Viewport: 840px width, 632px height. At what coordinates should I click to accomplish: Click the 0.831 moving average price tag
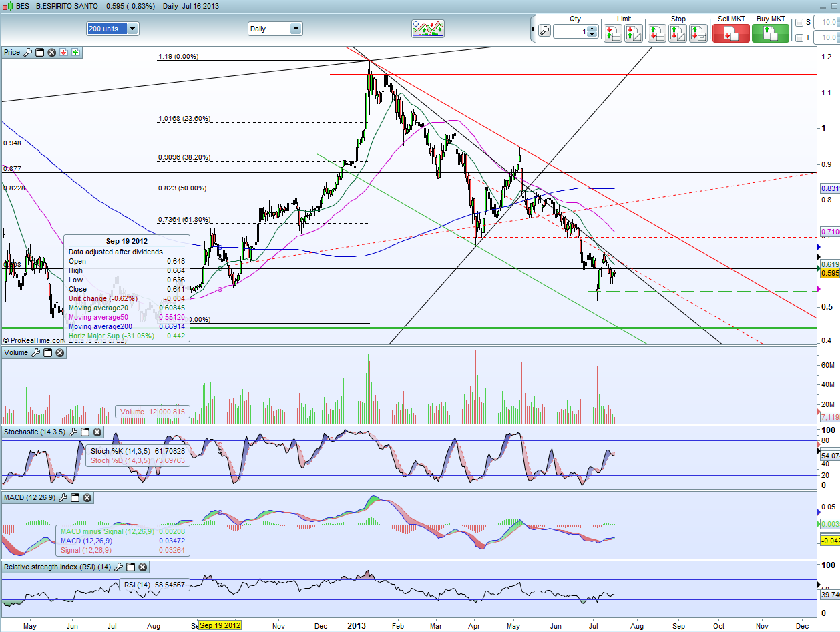coord(829,189)
